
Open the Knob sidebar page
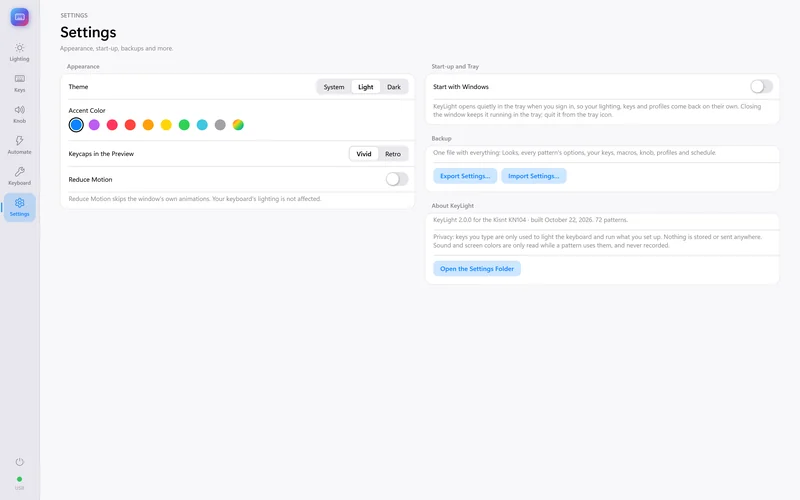[x=19, y=114]
